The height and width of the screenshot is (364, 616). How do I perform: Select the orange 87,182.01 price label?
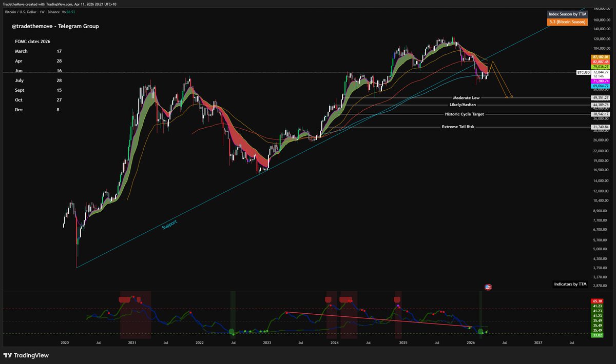click(x=600, y=57)
